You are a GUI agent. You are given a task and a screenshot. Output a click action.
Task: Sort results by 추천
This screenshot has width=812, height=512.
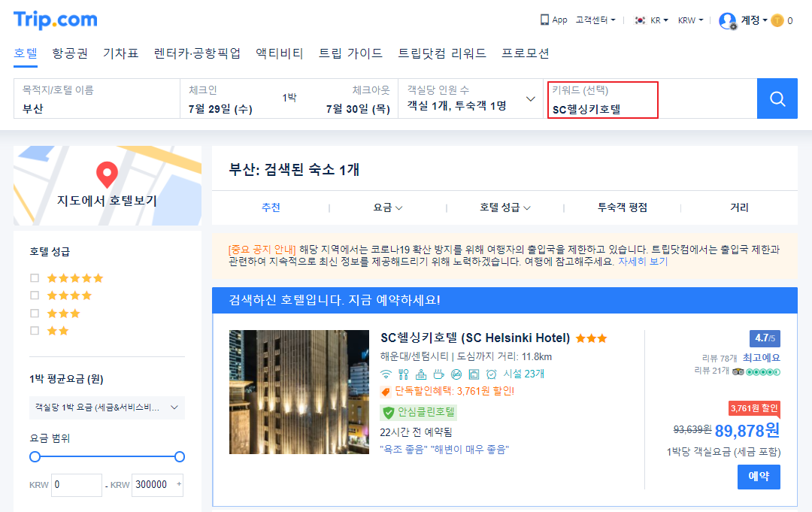[271, 208]
